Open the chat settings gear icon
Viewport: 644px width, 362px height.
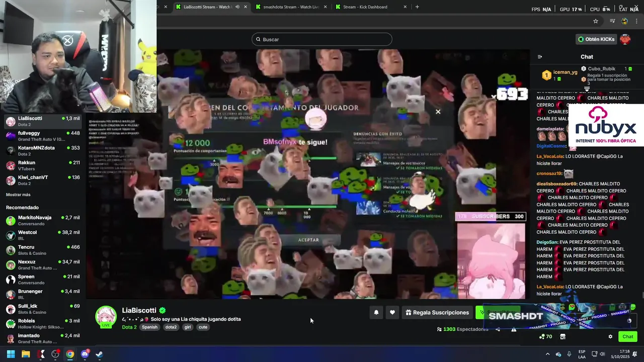[x=610, y=337]
